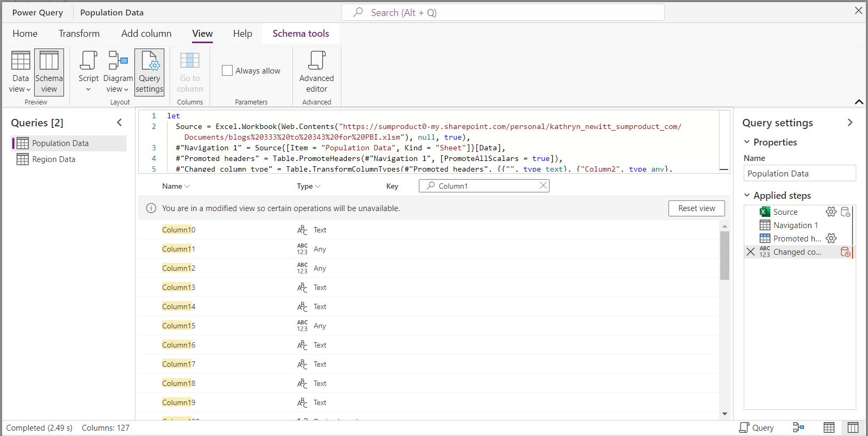
Task: Click the Go to column button
Action: click(190, 72)
